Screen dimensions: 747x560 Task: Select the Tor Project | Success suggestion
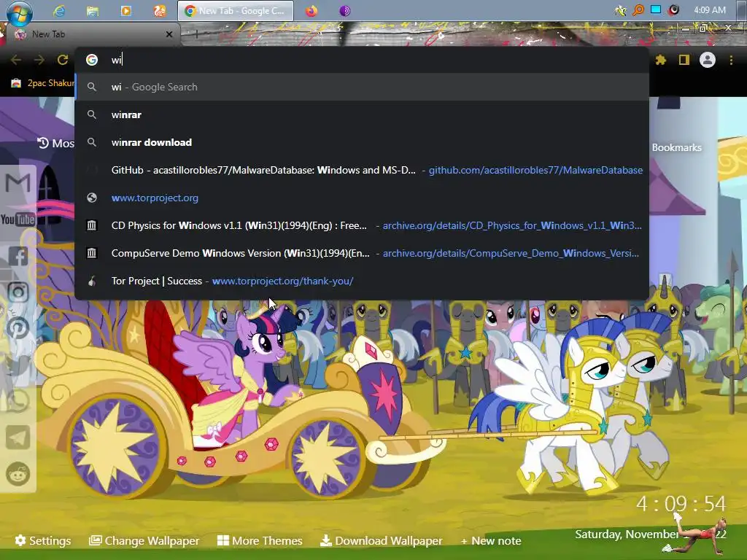tap(362, 281)
